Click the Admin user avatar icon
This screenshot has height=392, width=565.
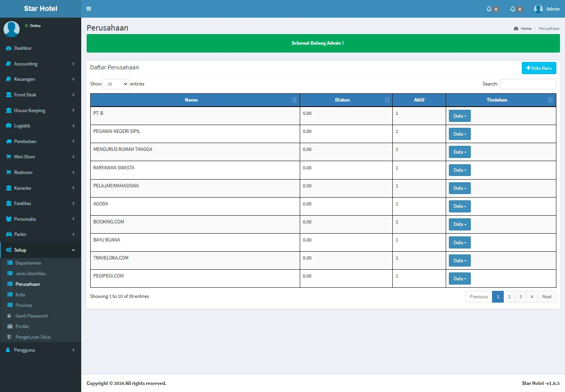(x=538, y=9)
